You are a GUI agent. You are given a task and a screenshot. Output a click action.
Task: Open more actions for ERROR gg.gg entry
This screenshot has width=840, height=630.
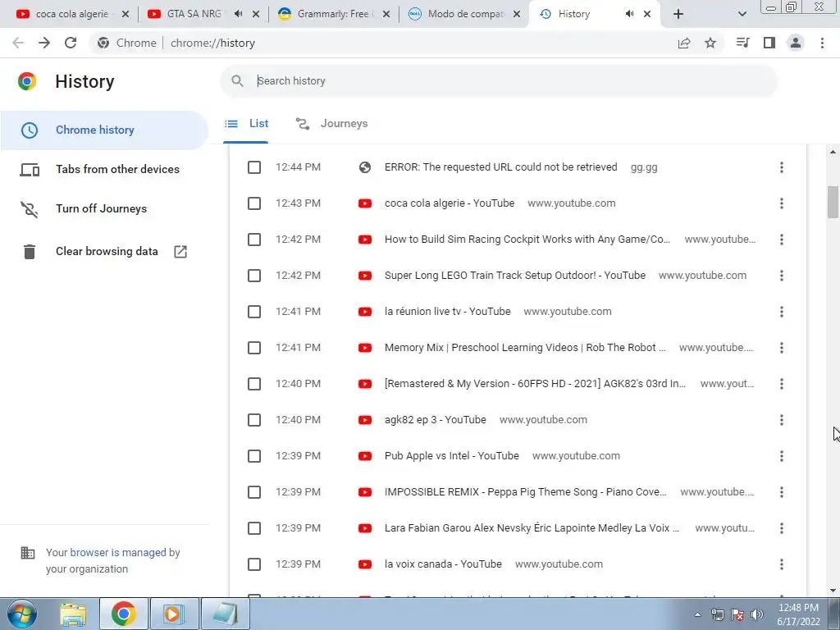(782, 167)
